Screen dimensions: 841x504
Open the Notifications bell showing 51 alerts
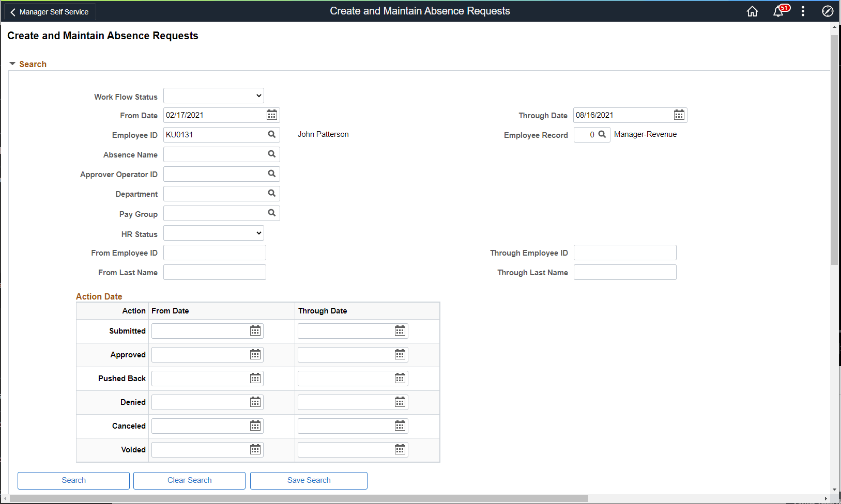pyautogui.click(x=778, y=11)
